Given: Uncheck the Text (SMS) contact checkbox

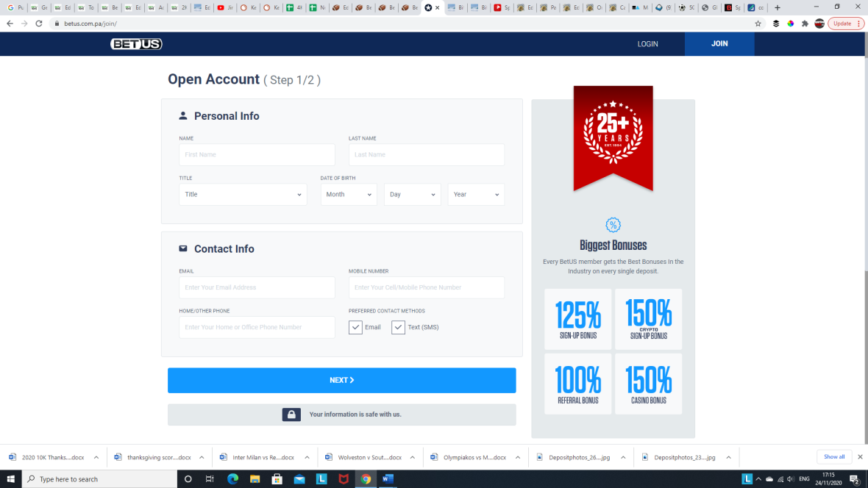Looking at the screenshot, I should tap(398, 327).
